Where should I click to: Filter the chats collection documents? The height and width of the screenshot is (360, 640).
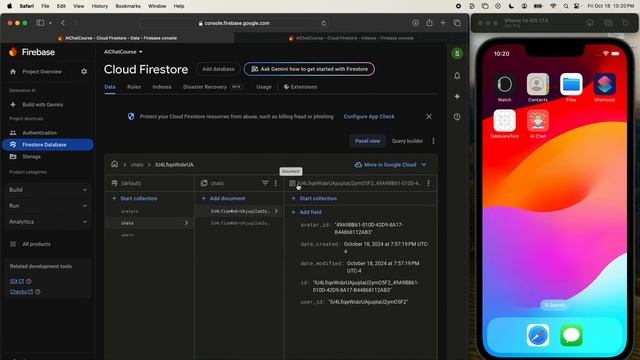click(x=265, y=183)
